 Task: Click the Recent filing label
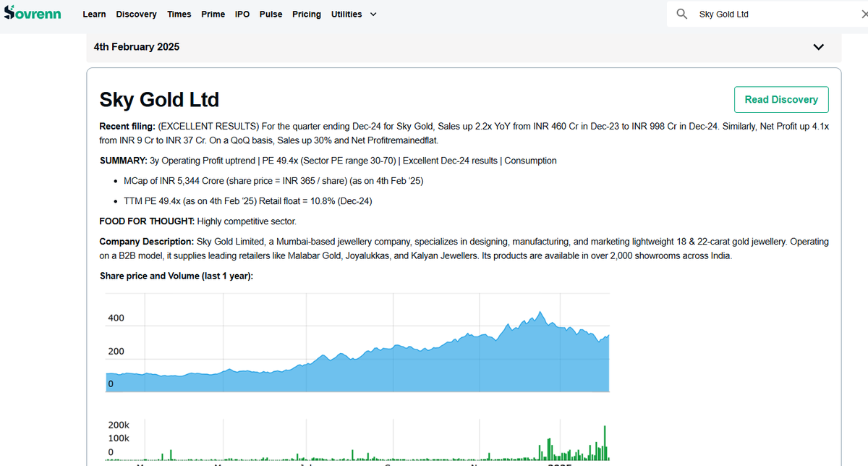click(x=127, y=127)
